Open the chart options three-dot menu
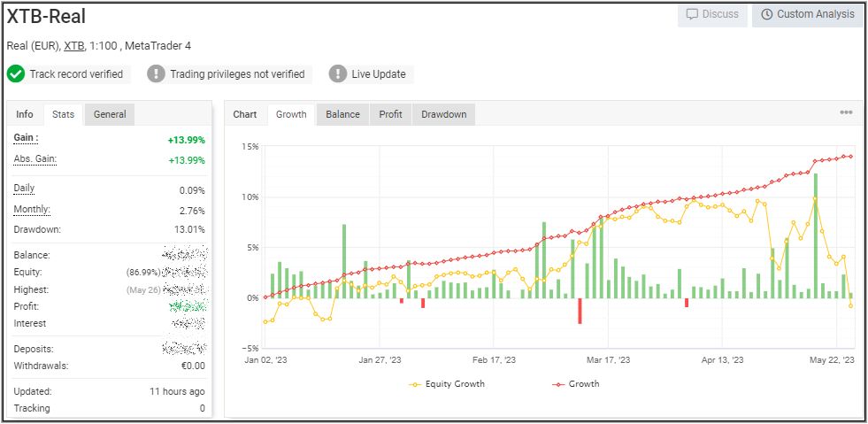The height and width of the screenshot is (424, 868). 846,113
